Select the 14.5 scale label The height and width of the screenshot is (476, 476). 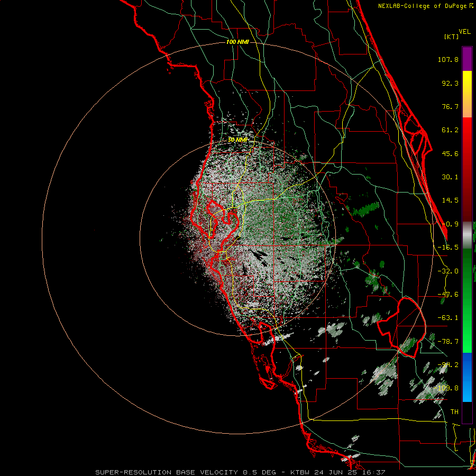click(450, 200)
